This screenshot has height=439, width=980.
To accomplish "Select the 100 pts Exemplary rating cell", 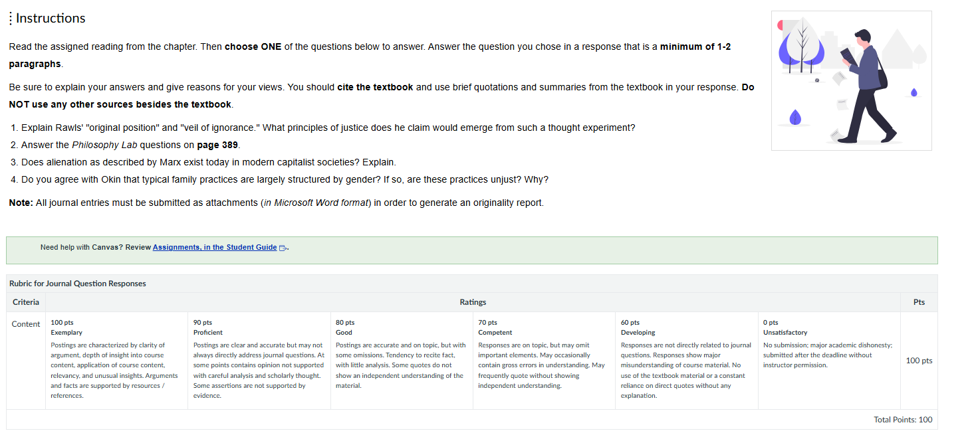I will point(117,361).
